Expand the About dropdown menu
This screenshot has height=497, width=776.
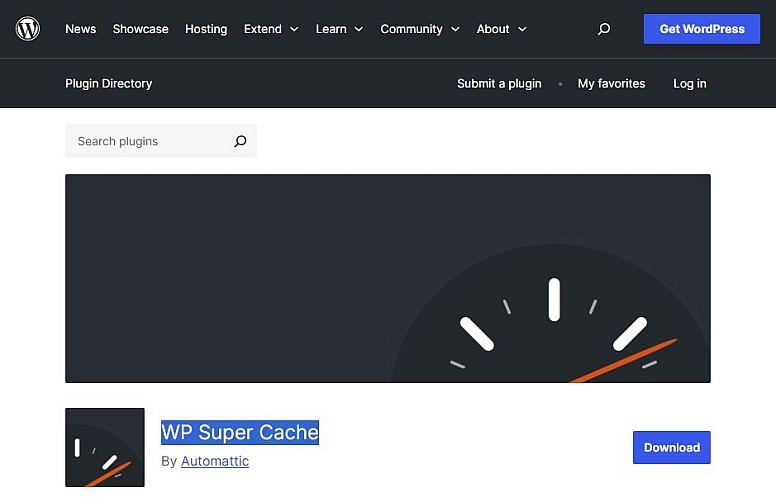[x=501, y=29]
